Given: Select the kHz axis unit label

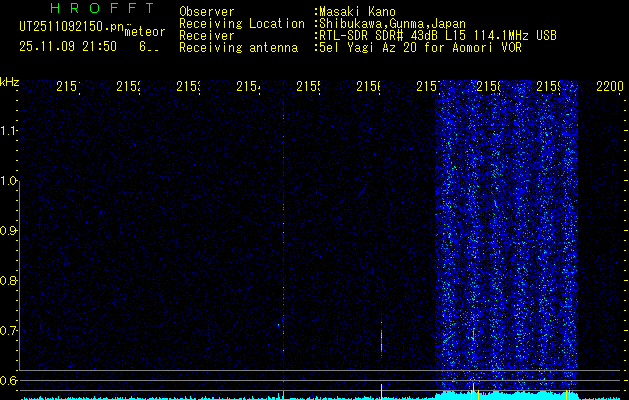Looking at the screenshot, I should point(9,82).
